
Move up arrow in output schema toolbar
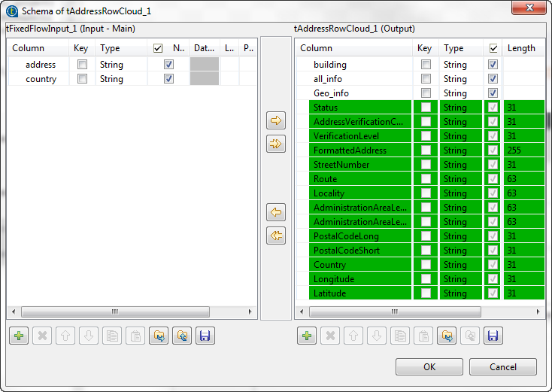click(353, 336)
